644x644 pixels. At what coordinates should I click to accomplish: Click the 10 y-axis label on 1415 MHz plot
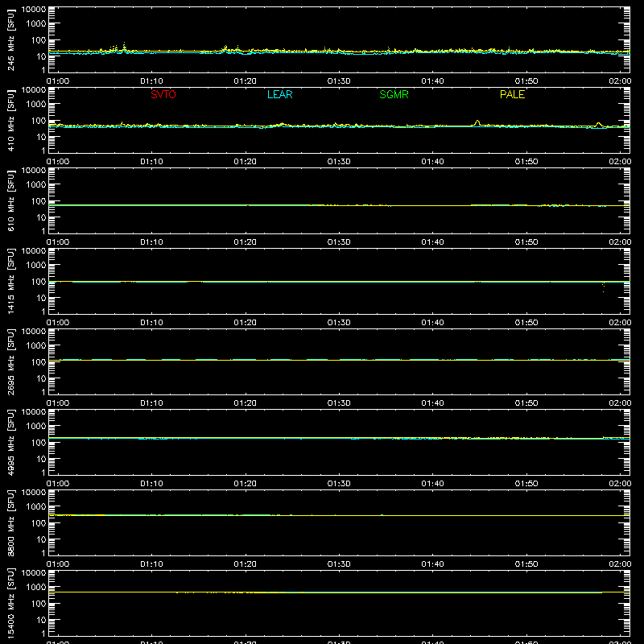pyautogui.click(x=41, y=298)
